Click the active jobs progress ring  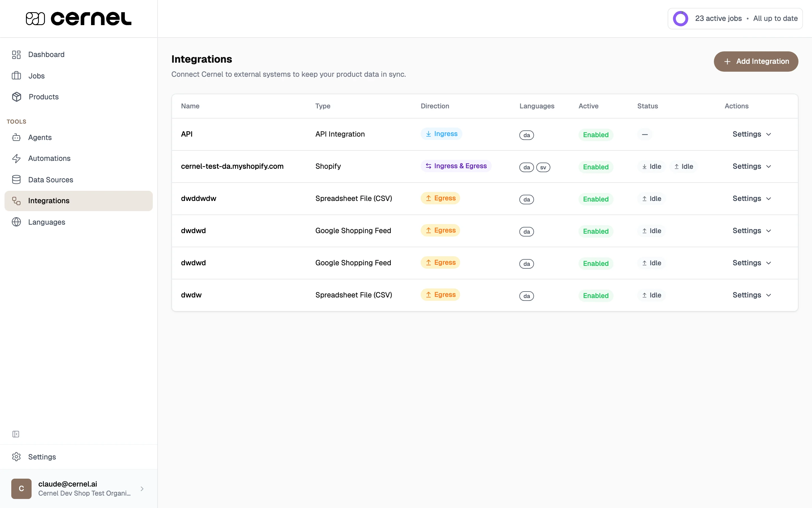click(x=680, y=18)
